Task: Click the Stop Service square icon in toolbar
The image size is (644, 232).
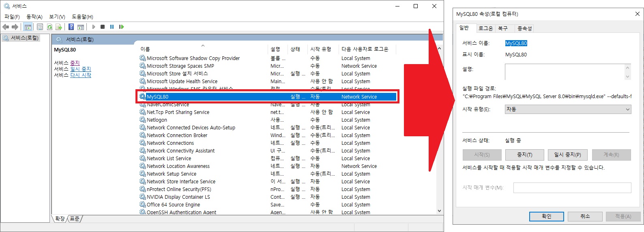Action: click(x=103, y=27)
